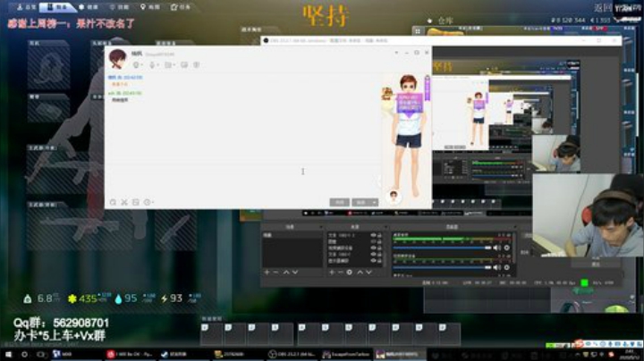644x361 pixels.
Task: Add a new scene in the OBS Scenes panel
Action: pos(267,272)
